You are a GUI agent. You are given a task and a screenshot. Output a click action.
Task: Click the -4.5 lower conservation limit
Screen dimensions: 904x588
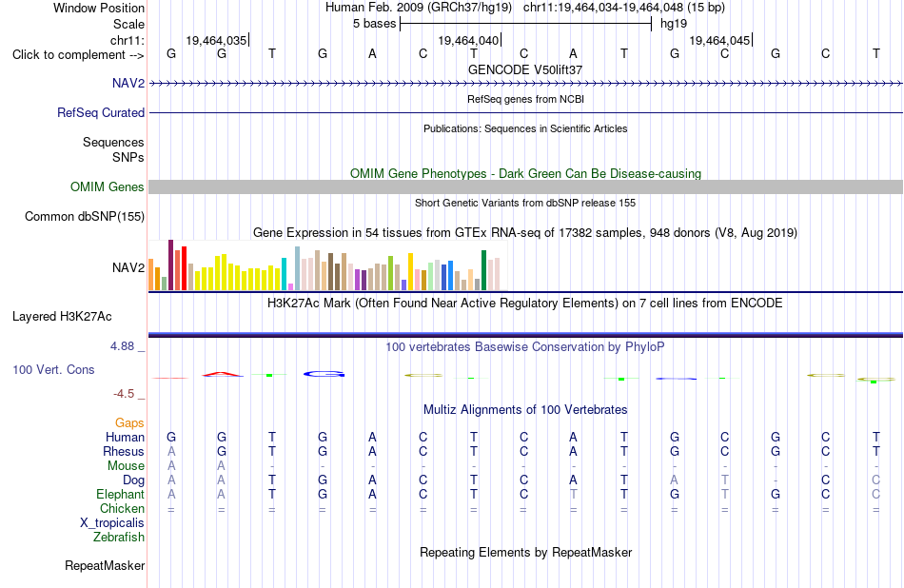coord(124,394)
